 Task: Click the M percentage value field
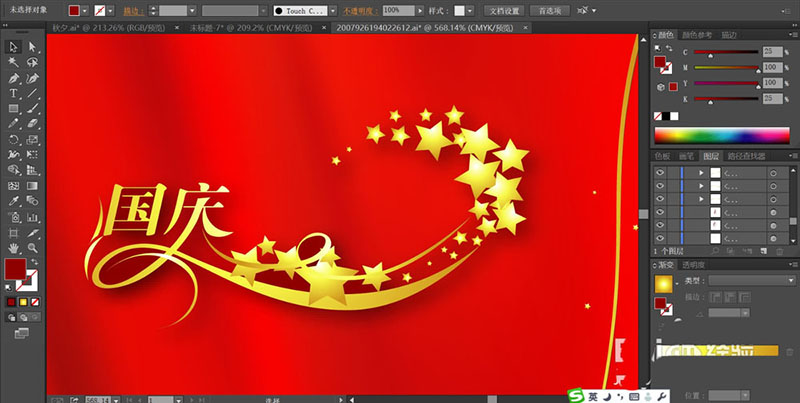(772, 67)
